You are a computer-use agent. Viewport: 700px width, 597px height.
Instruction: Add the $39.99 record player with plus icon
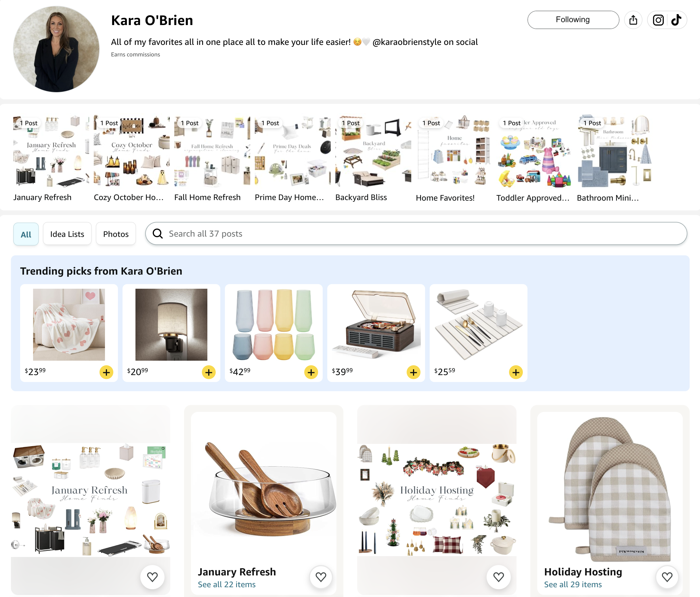(414, 372)
